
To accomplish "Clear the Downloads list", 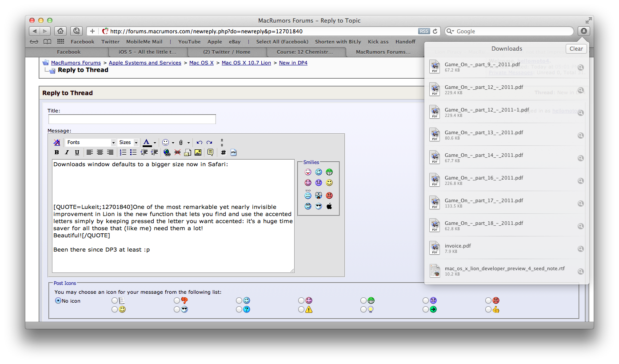I will click(576, 49).
